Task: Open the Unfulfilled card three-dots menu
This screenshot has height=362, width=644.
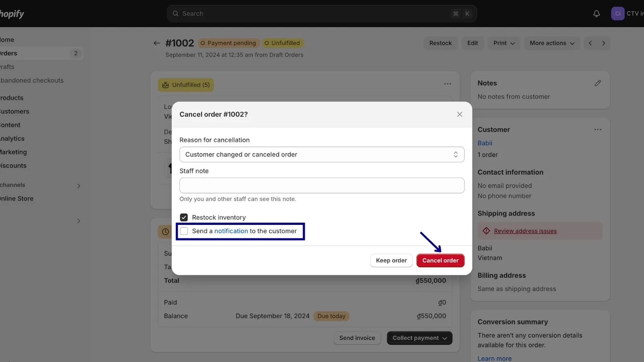Action: click(x=448, y=84)
